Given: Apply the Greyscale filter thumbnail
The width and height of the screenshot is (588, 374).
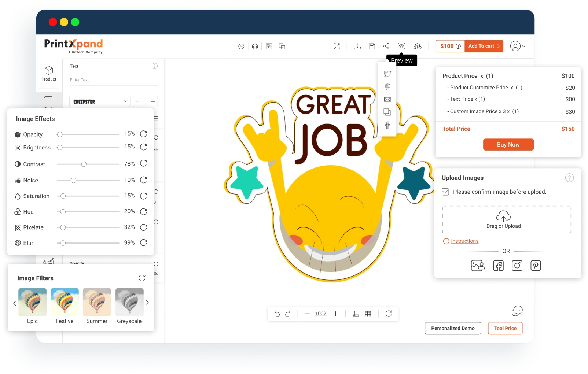Looking at the screenshot, I should point(129,302).
